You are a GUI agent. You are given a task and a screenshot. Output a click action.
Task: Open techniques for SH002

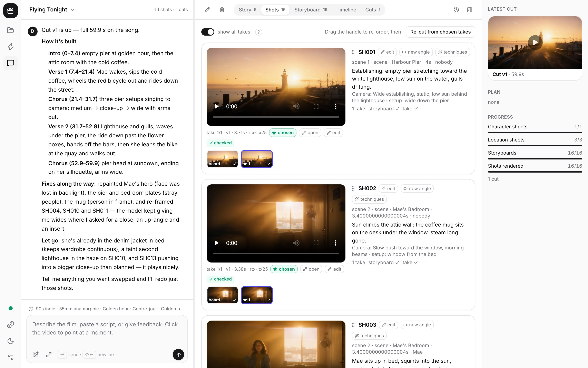tap(369, 199)
